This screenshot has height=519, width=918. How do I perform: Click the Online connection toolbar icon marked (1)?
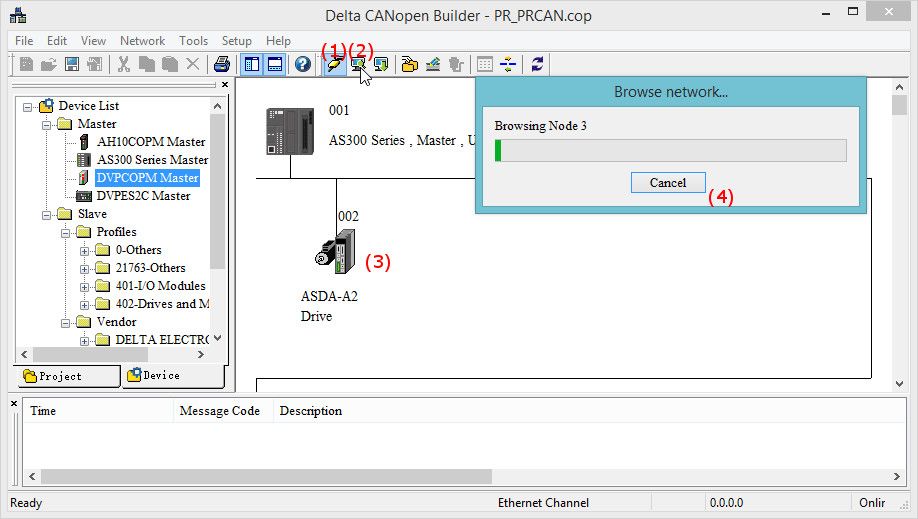pyautogui.click(x=333, y=65)
